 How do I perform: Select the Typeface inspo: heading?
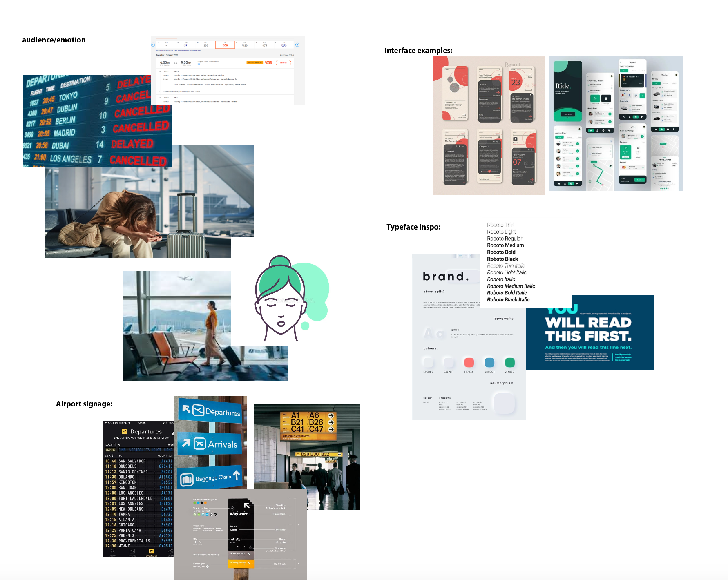point(413,227)
